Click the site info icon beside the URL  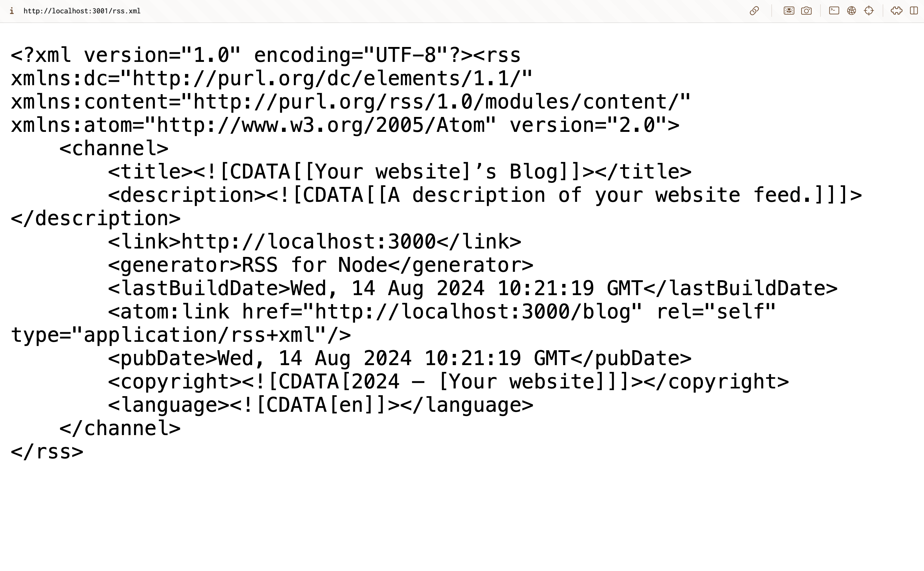[12, 11]
